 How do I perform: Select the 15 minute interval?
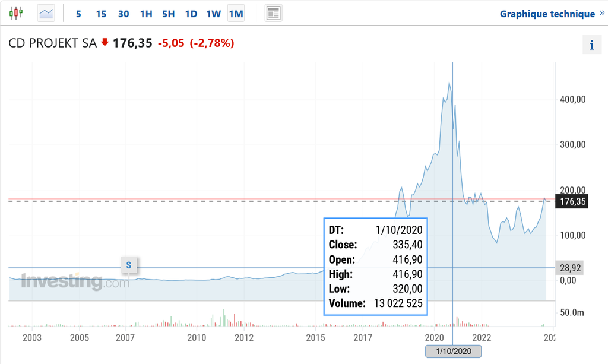coord(101,14)
